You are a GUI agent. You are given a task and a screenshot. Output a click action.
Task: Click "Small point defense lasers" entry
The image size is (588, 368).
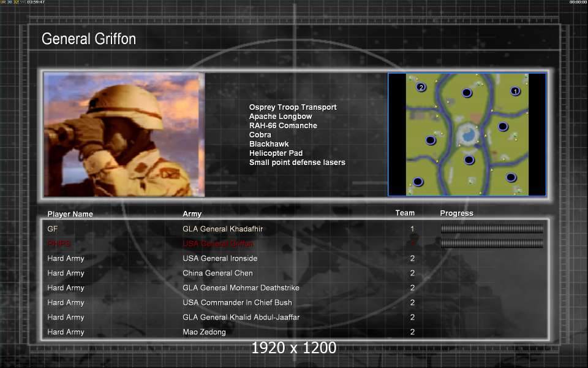click(x=297, y=162)
